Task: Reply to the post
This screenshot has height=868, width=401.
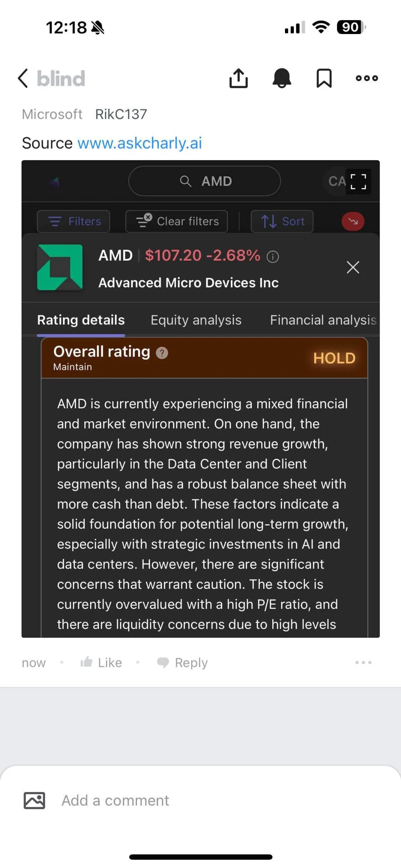Action: click(182, 663)
